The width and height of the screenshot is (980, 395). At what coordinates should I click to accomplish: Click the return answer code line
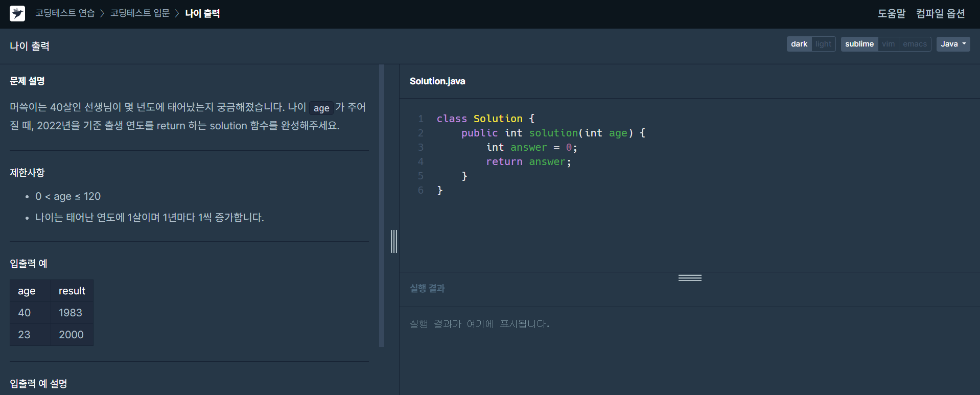point(528,161)
